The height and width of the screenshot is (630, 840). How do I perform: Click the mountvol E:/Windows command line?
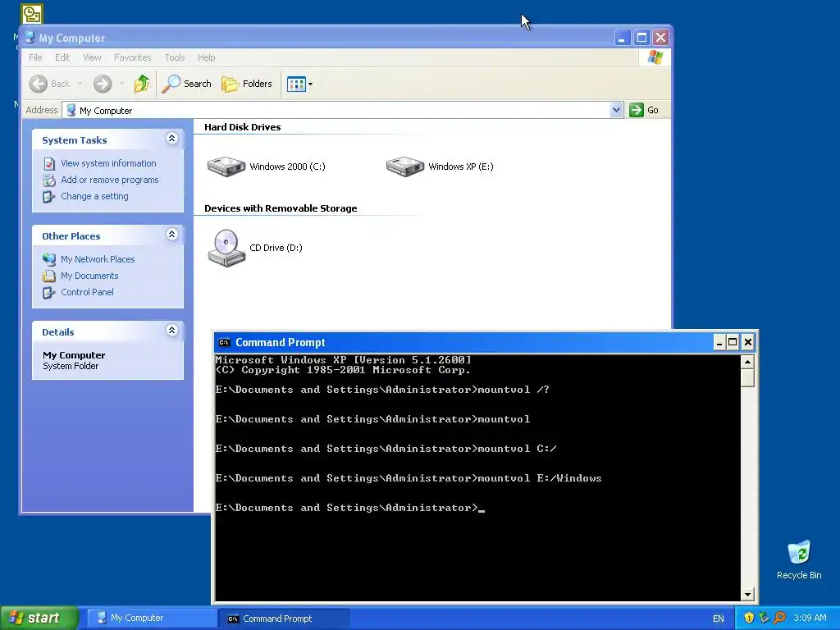pyautogui.click(x=409, y=478)
